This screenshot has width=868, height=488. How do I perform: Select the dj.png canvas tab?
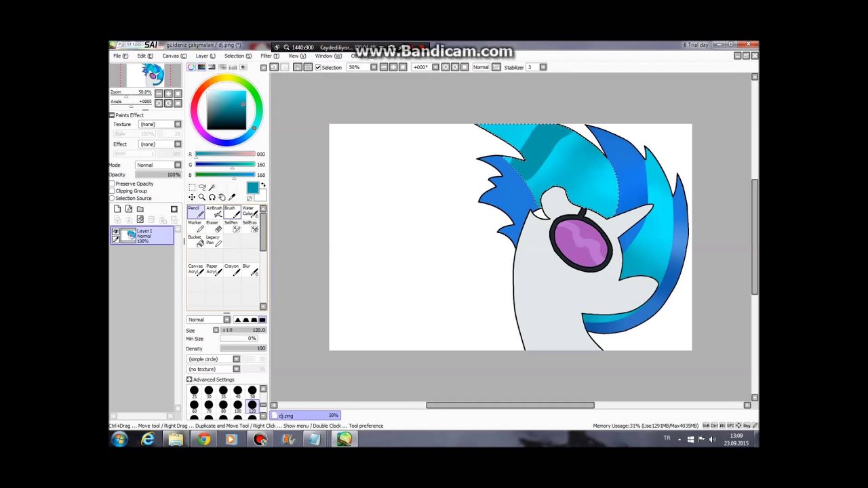click(x=305, y=415)
